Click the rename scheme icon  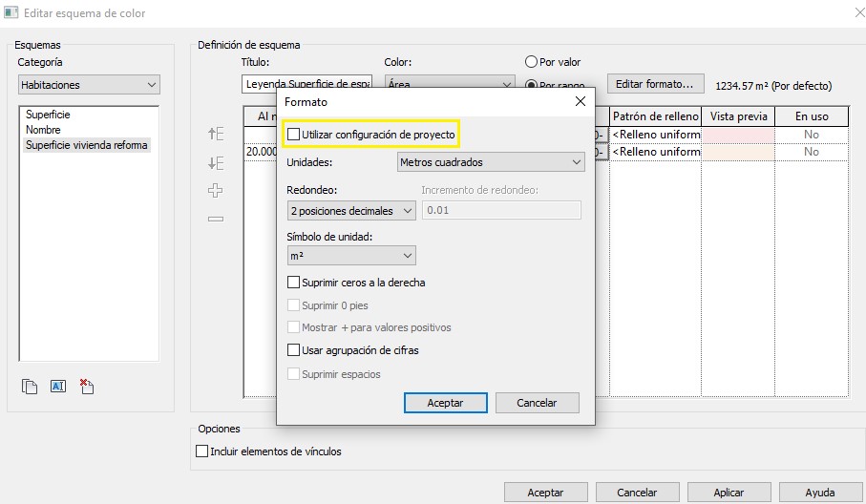tap(57, 387)
